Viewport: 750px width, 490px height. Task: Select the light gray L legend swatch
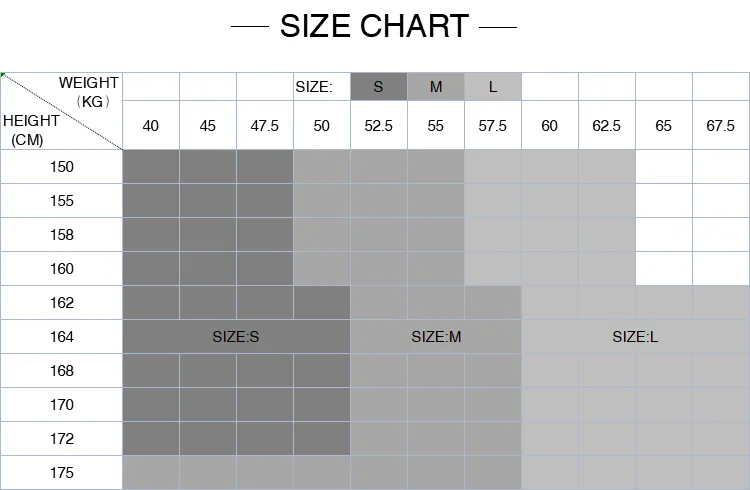(x=493, y=87)
